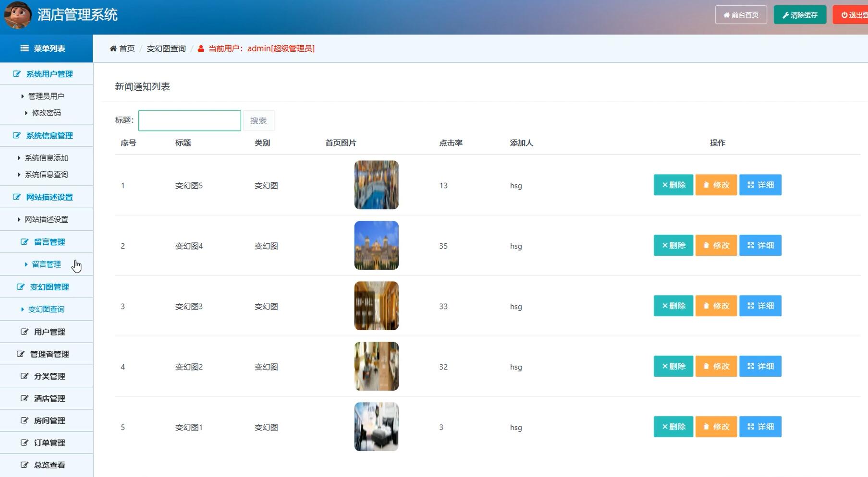Click the 标题 search input field

[189, 120]
